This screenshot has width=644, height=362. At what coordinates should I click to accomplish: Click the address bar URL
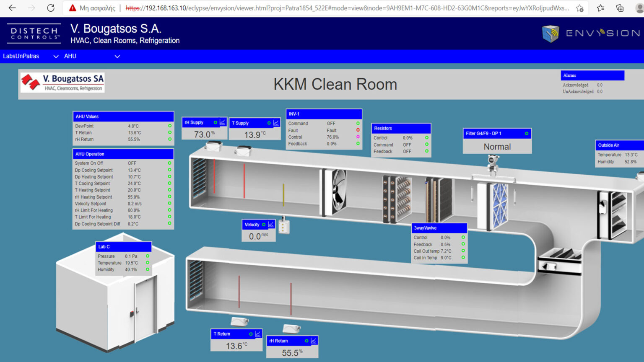(x=347, y=8)
